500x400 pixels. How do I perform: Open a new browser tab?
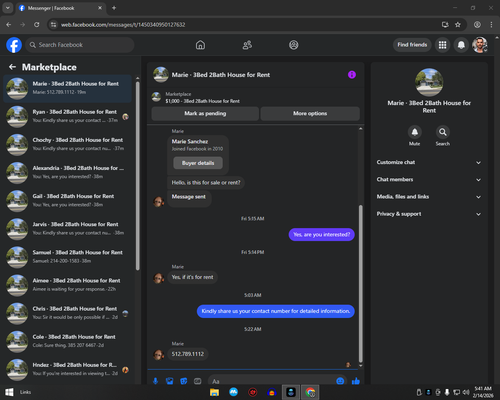tap(114, 8)
